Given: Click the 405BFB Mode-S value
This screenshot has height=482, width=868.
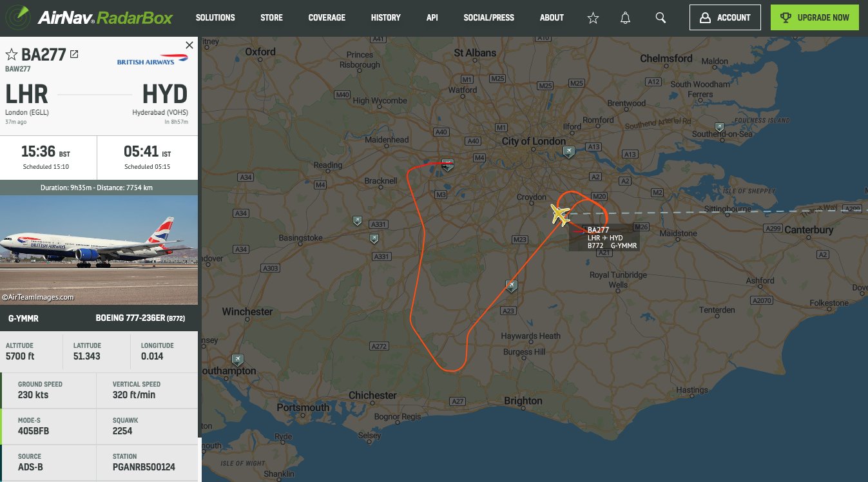Looking at the screenshot, I should click(x=34, y=430).
